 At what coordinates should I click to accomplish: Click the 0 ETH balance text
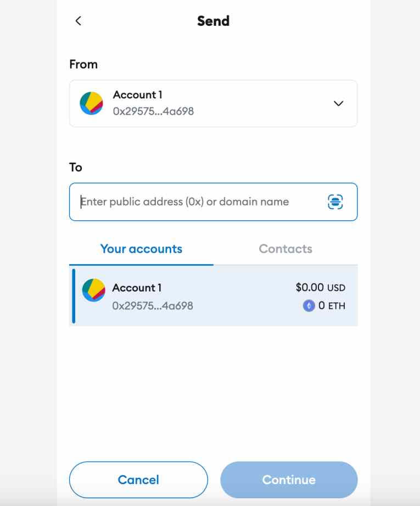(332, 305)
